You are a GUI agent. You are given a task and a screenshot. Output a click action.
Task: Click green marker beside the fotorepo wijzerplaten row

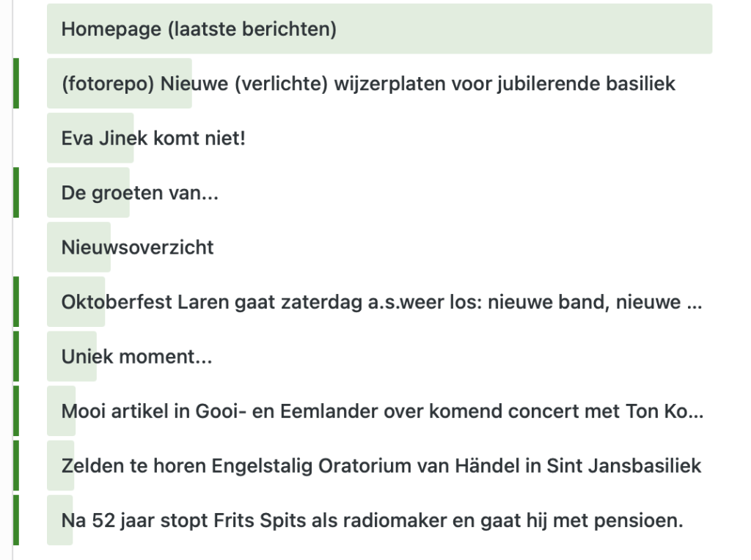pyautogui.click(x=16, y=84)
